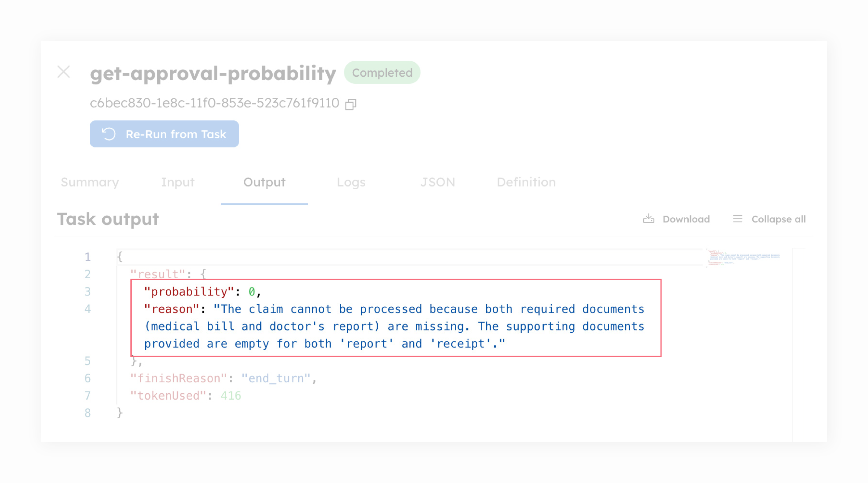The image size is (868, 483).
Task: Open the Input tab
Action: point(178,182)
